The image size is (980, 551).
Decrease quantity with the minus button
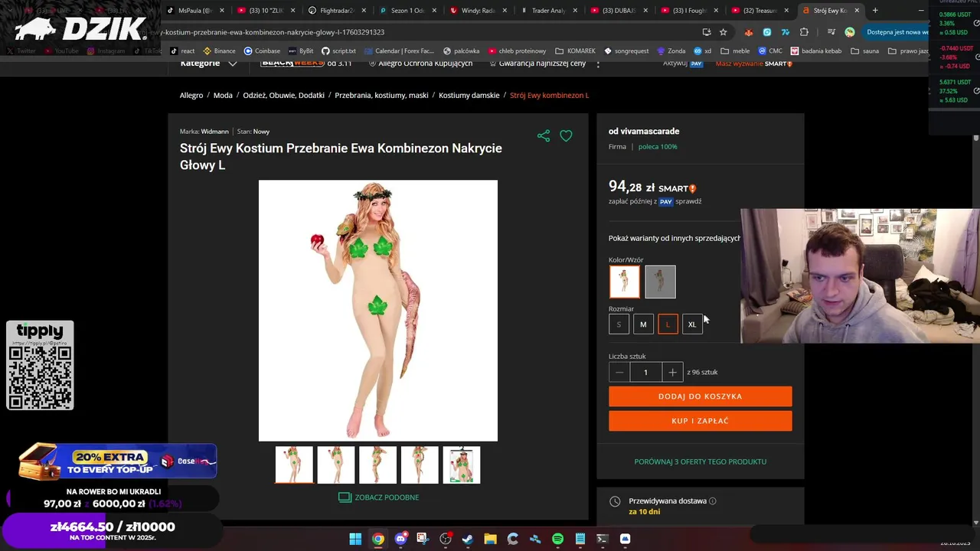pos(619,372)
